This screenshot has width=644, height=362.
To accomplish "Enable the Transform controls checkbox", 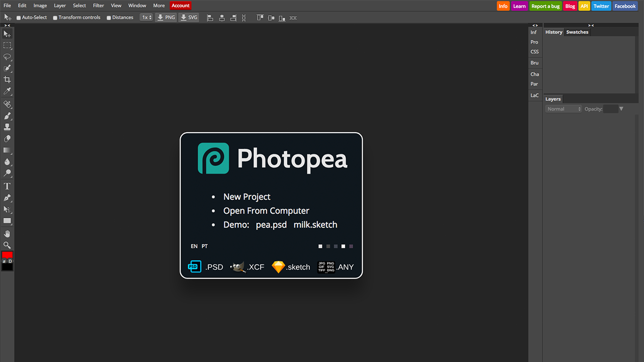I will coord(55,18).
